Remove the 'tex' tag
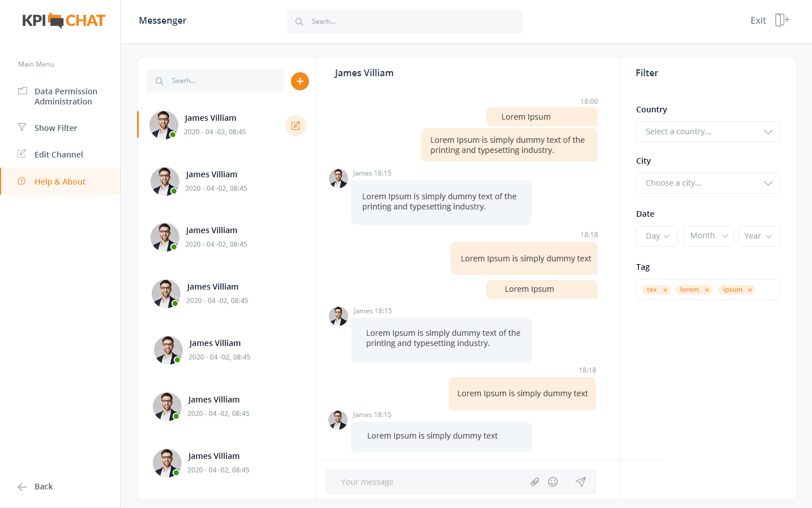Image resolution: width=812 pixels, height=508 pixels. [x=665, y=290]
